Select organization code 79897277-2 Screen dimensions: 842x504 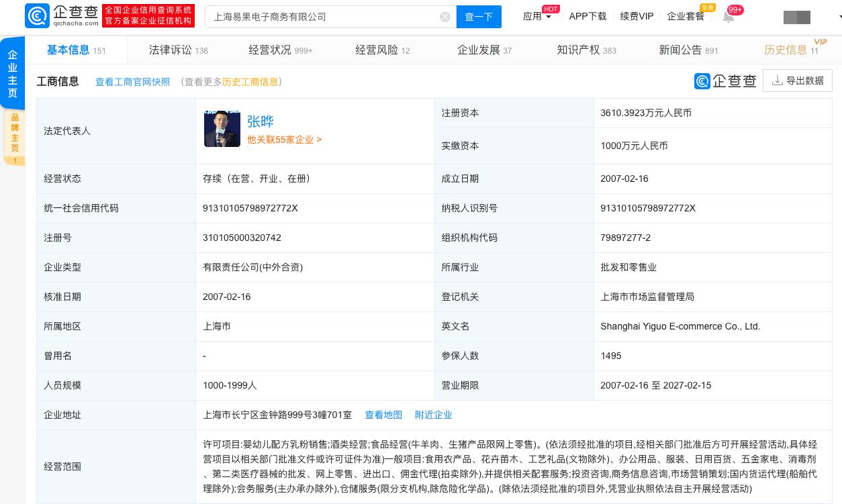click(x=625, y=238)
